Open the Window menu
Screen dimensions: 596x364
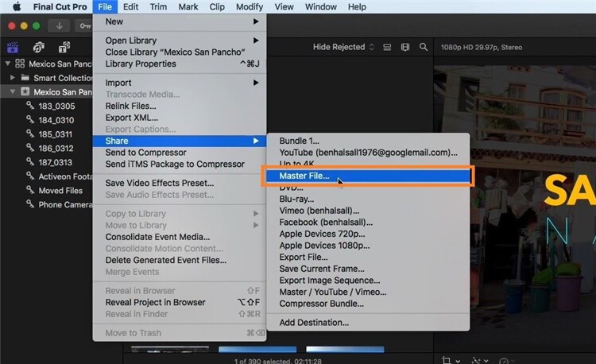coord(321,7)
